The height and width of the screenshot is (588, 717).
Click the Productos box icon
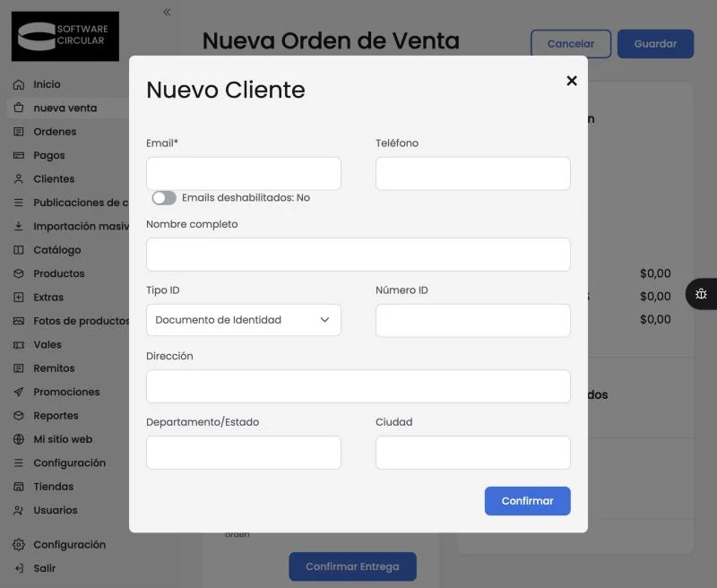pos(19,273)
